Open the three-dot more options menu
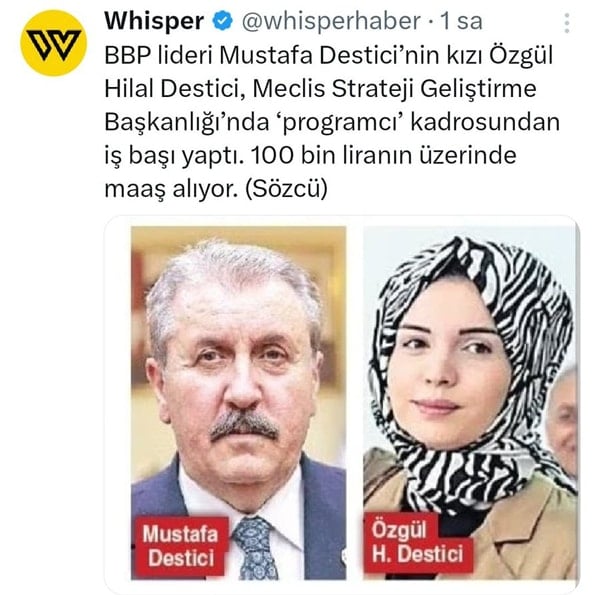The height and width of the screenshot is (595, 600). [x=567, y=23]
